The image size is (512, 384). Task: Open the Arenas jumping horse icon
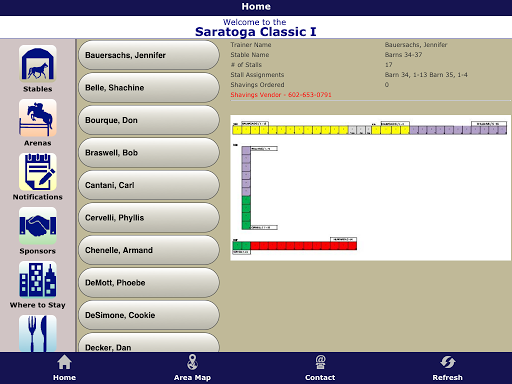38,118
